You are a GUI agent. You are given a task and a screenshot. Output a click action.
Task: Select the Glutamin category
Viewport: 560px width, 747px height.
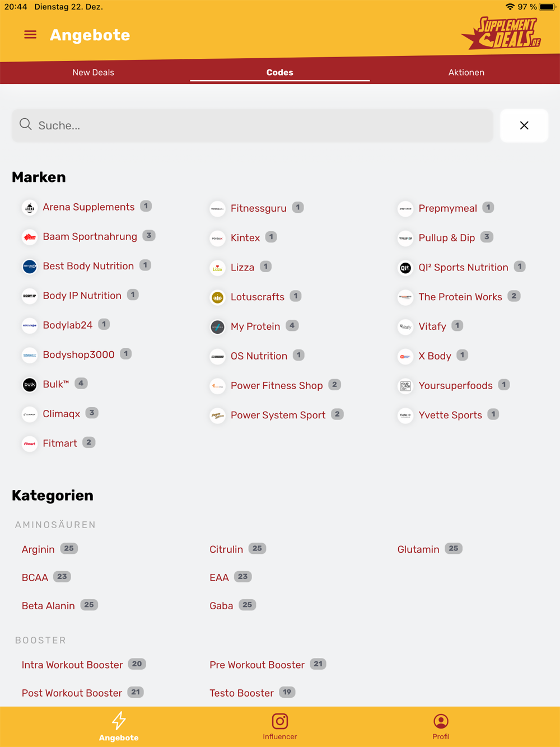(418, 549)
